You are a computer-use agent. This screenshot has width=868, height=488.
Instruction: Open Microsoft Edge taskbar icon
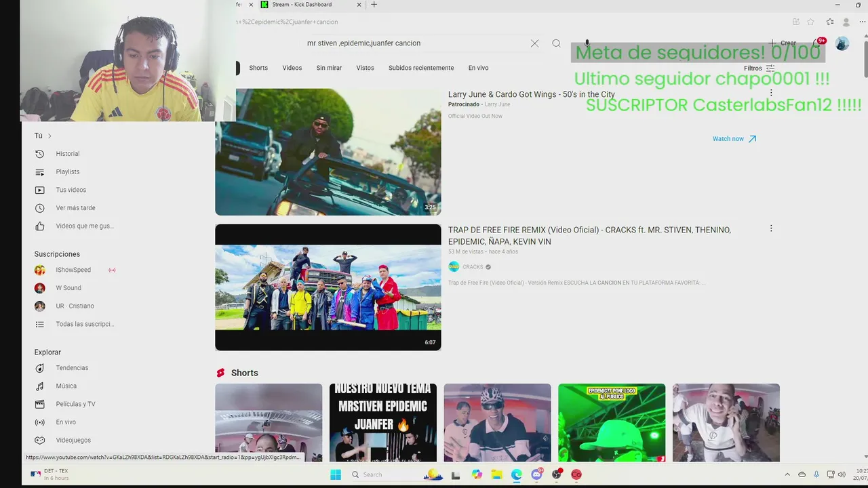coord(517,474)
